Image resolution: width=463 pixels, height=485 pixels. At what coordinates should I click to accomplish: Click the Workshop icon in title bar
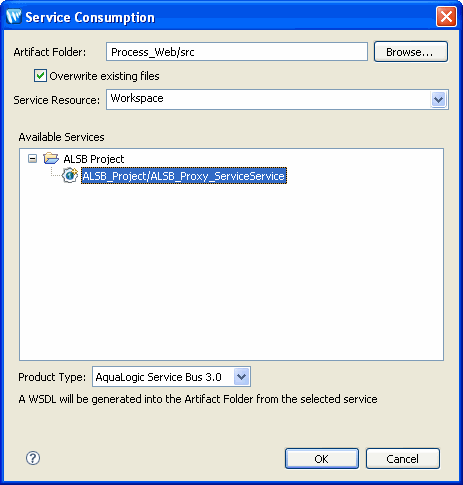point(14,16)
